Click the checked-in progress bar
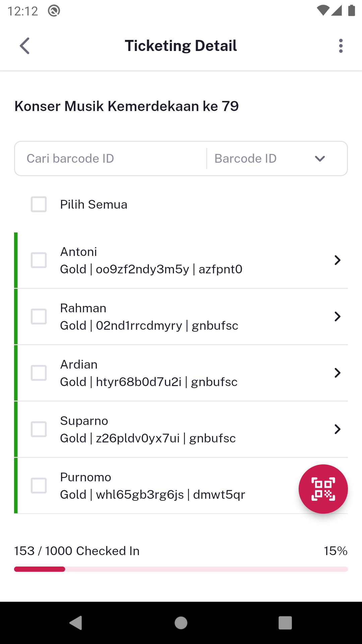The width and height of the screenshot is (362, 644). tap(181, 569)
